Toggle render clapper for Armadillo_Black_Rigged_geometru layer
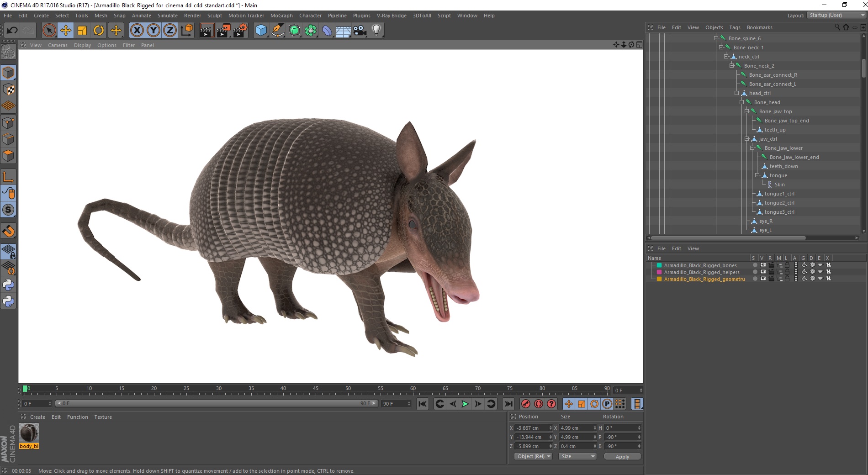This screenshot has width=868, height=475. click(771, 279)
